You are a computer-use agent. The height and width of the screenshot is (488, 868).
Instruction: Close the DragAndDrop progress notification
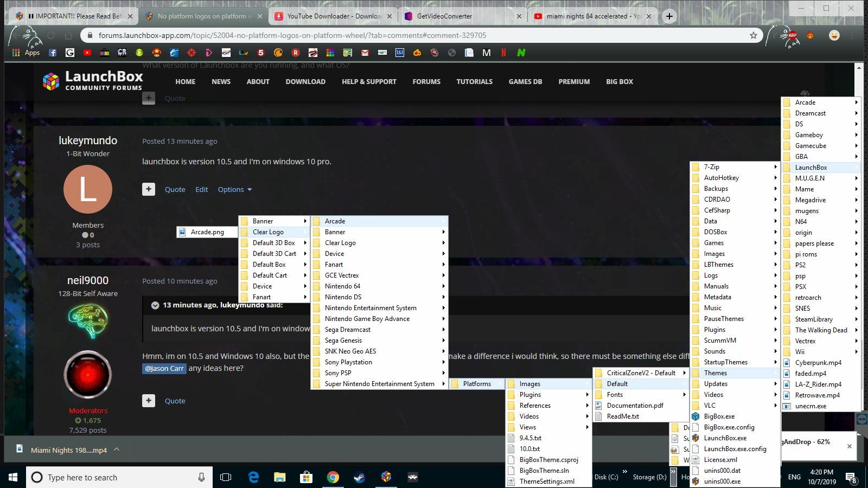[x=850, y=446]
